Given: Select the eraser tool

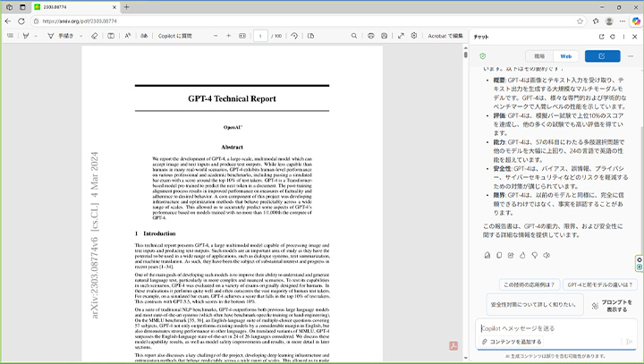Looking at the screenshot, I should pyautogui.click(x=95, y=36).
